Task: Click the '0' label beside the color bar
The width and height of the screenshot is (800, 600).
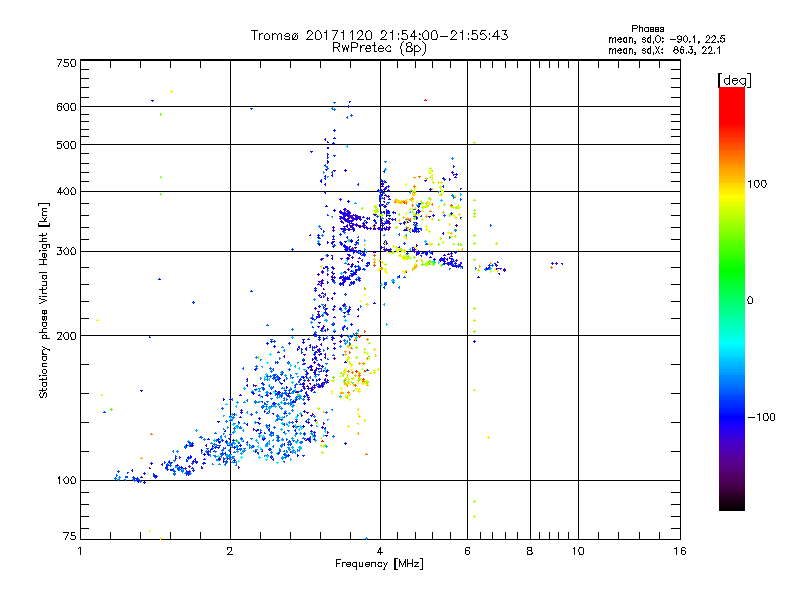Action: point(750,301)
